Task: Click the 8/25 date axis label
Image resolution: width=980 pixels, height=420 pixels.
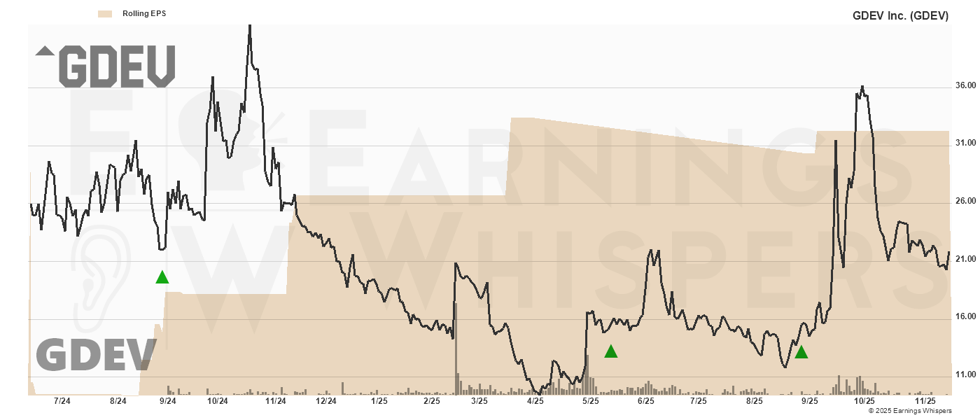Action: [x=755, y=401]
